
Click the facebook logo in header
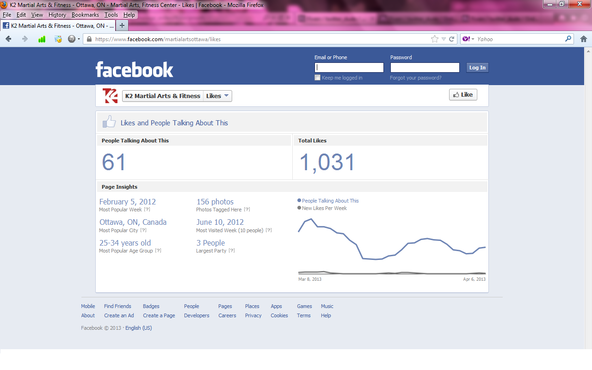(134, 70)
